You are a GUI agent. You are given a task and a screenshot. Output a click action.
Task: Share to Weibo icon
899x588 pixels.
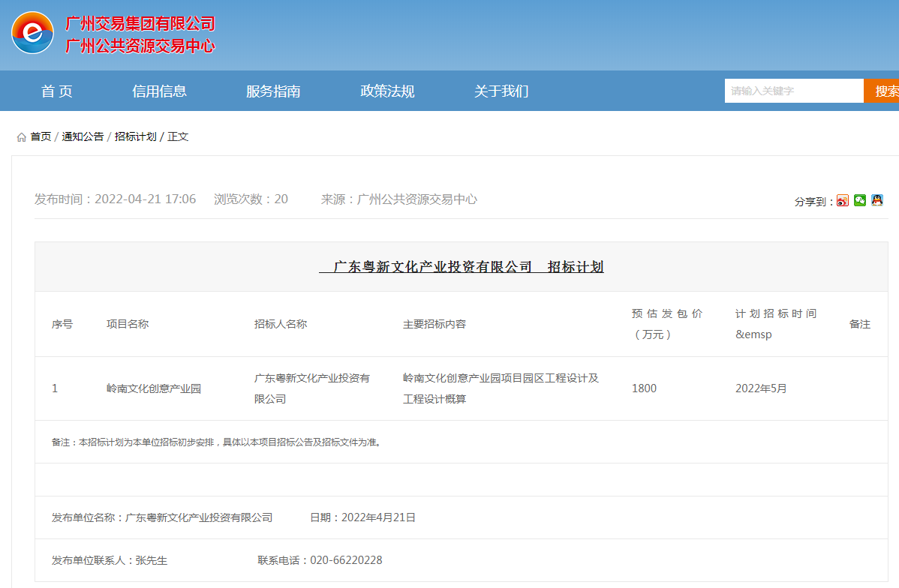tap(842, 200)
